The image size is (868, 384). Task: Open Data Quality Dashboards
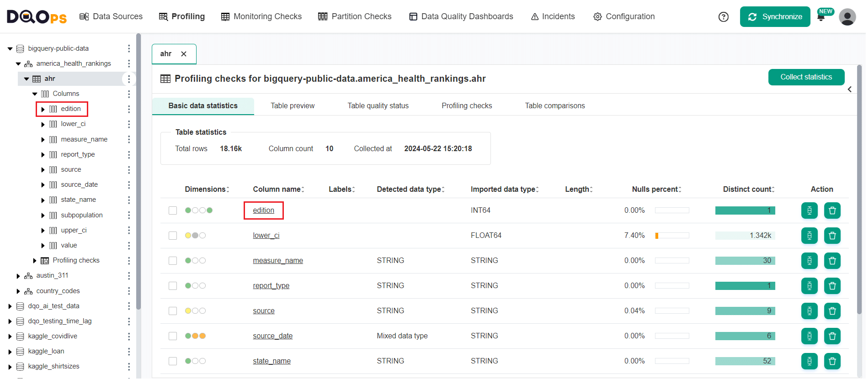[461, 16]
